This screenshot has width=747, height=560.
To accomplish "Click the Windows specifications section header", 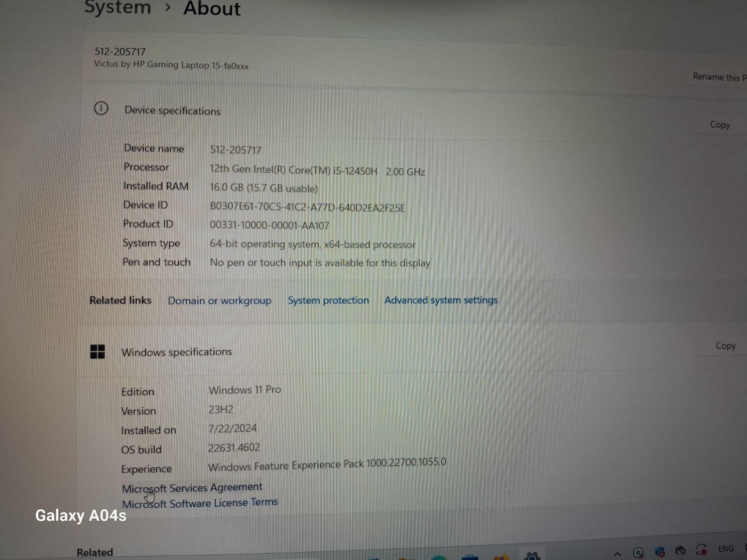I will 177,352.
